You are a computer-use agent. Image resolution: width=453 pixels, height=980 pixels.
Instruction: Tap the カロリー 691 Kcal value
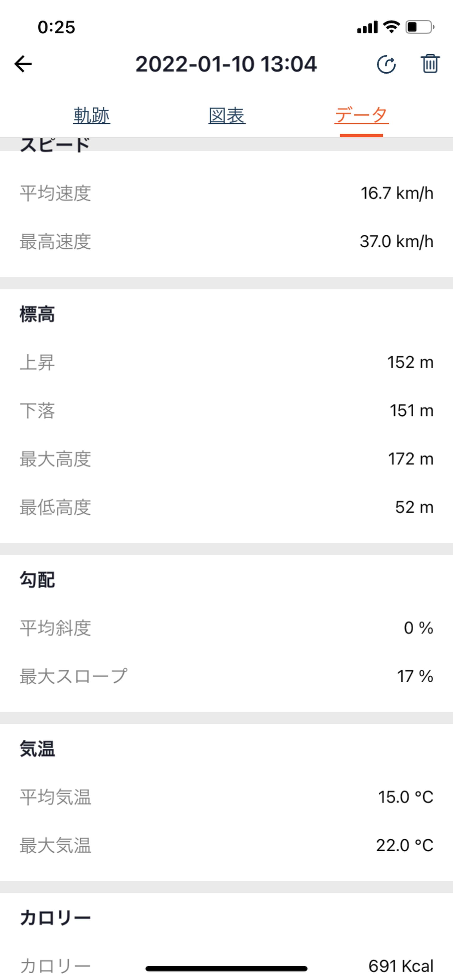pyautogui.click(x=401, y=966)
